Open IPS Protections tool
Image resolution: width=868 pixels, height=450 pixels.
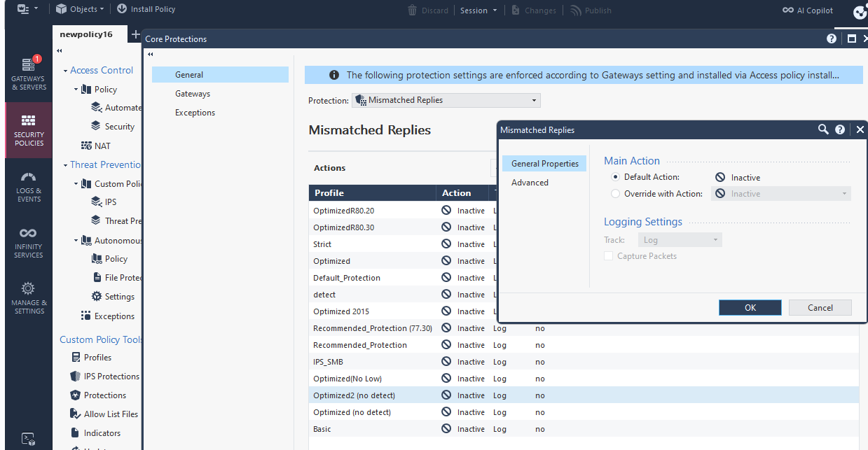[x=106, y=377]
